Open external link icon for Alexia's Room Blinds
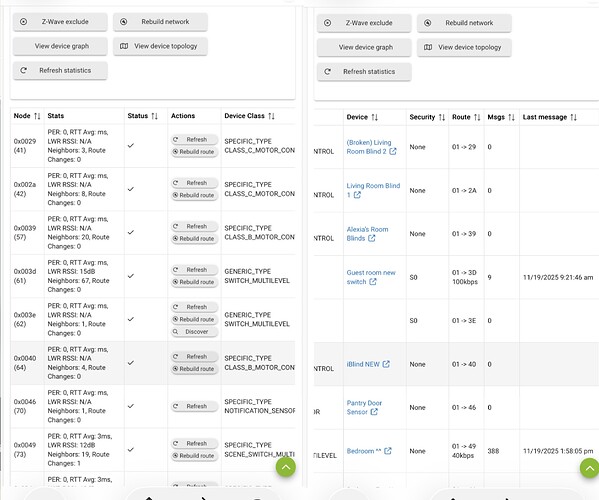This screenshot has width=599, height=500. point(372,238)
